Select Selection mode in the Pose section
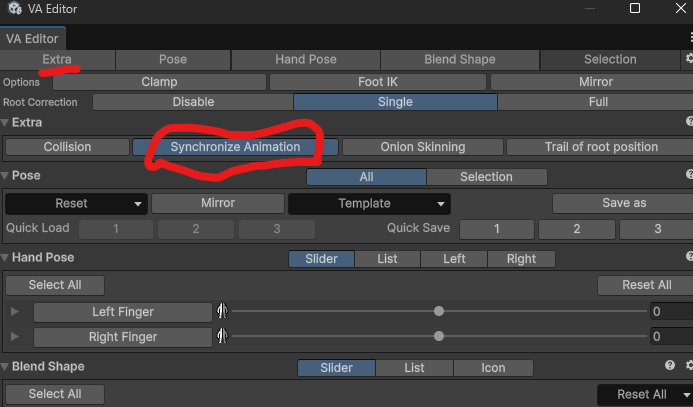Screen dimensions: 693x407 click(x=487, y=177)
